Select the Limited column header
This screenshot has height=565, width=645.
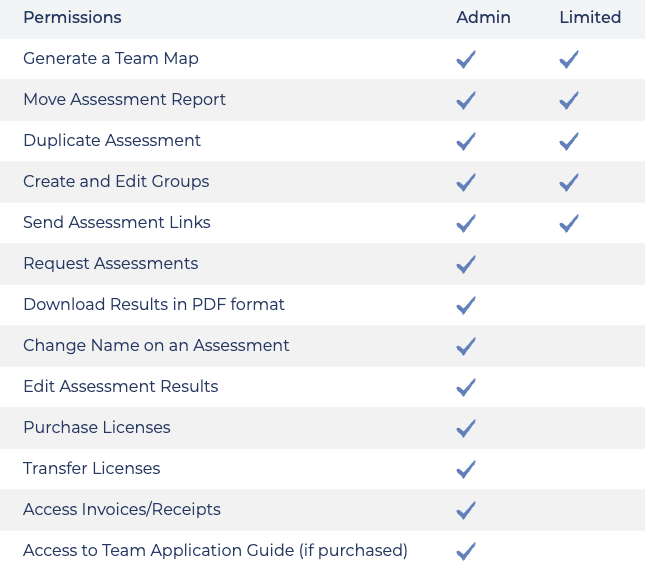click(x=590, y=17)
